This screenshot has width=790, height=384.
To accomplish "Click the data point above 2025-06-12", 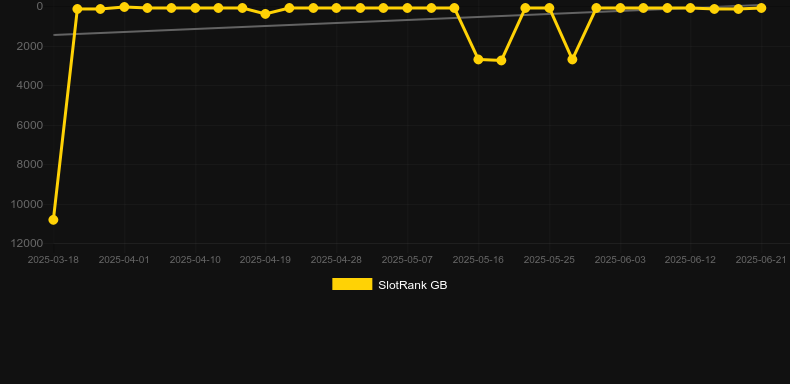I will [690, 8].
